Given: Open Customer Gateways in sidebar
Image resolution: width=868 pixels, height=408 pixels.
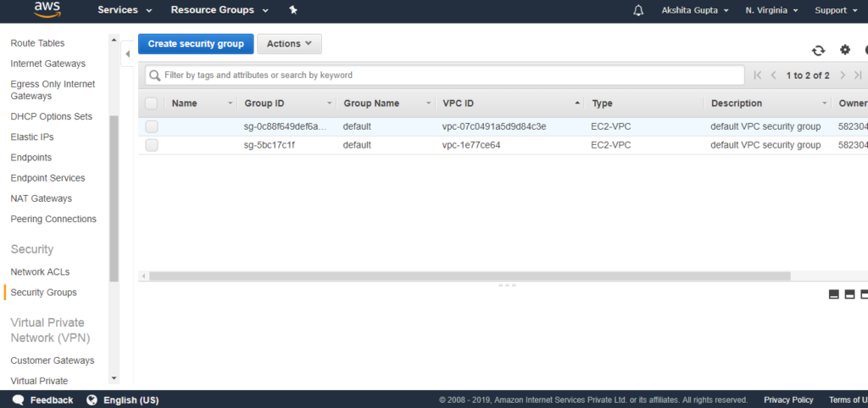Looking at the screenshot, I should click(53, 361).
